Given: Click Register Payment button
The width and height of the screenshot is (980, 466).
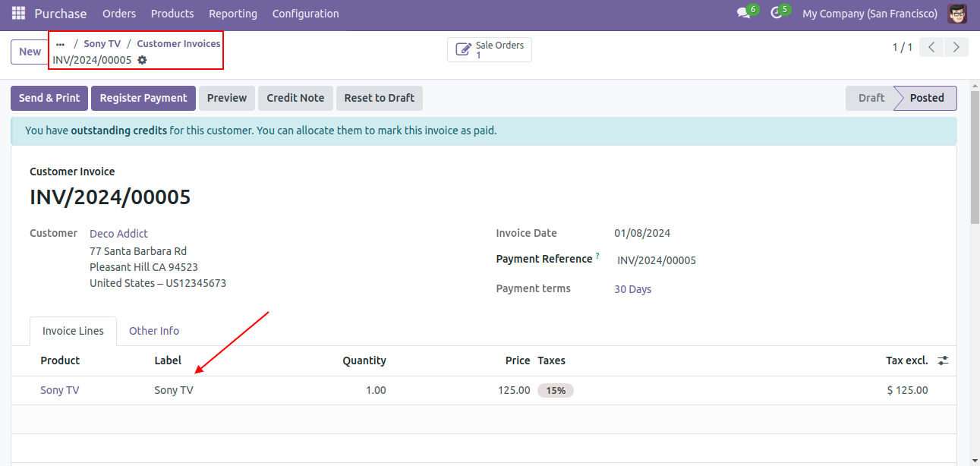Looking at the screenshot, I should (x=143, y=98).
